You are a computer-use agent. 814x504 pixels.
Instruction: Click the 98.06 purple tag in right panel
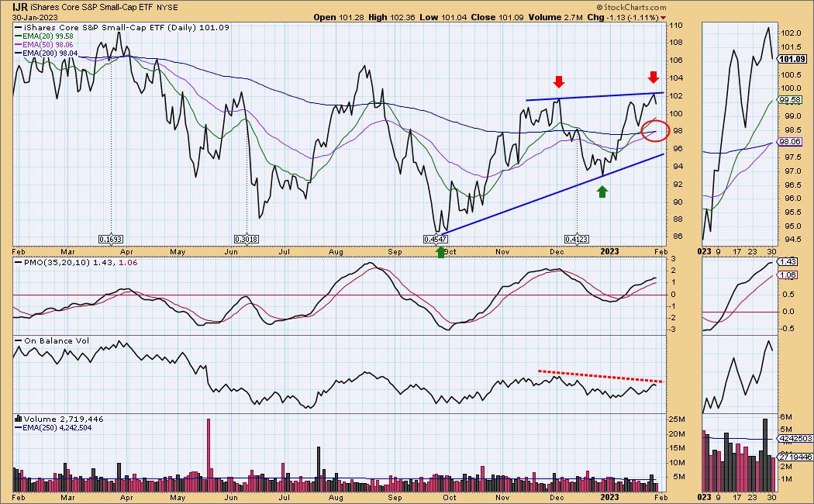[x=792, y=141]
